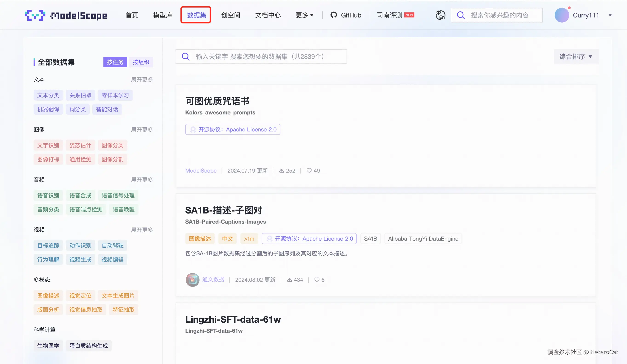The image size is (627, 364).
Task: Click the dataset search magnifier icon
Action: pos(186,57)
